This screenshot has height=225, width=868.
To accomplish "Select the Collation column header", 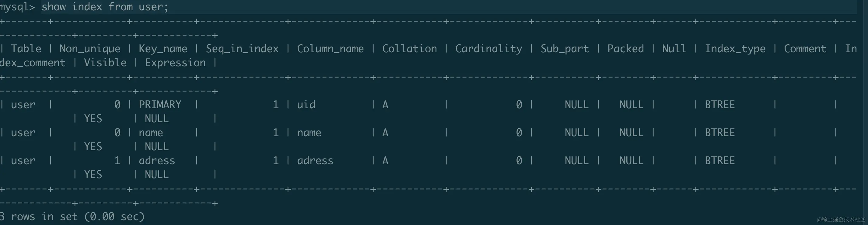I will pos(409,49).
